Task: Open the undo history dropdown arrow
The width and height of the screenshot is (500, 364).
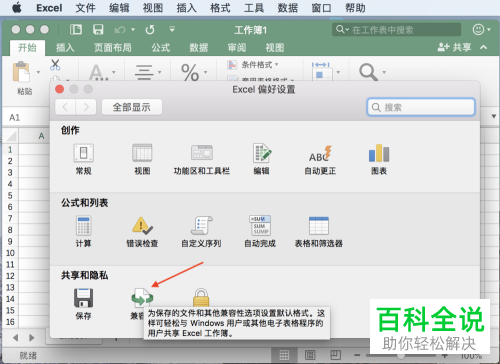Action: point(133,30)
